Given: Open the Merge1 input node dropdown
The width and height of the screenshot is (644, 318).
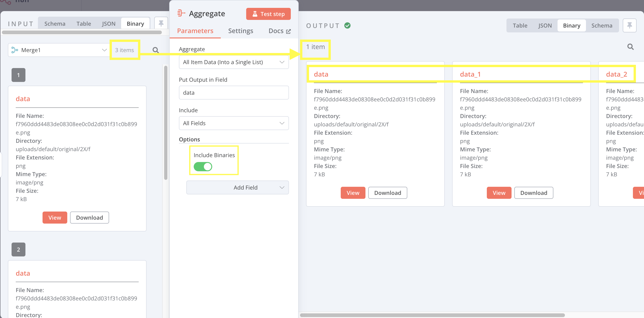Looking at the screenshot, I should click(59, 50).
